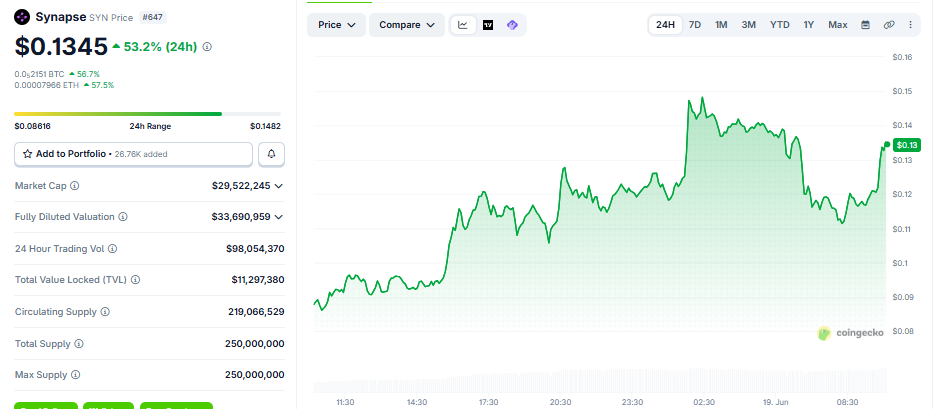Viewport: 934px width, 409px height.
Task: Click the 250,000,000 Total Supply value
Action: (254, 344)
